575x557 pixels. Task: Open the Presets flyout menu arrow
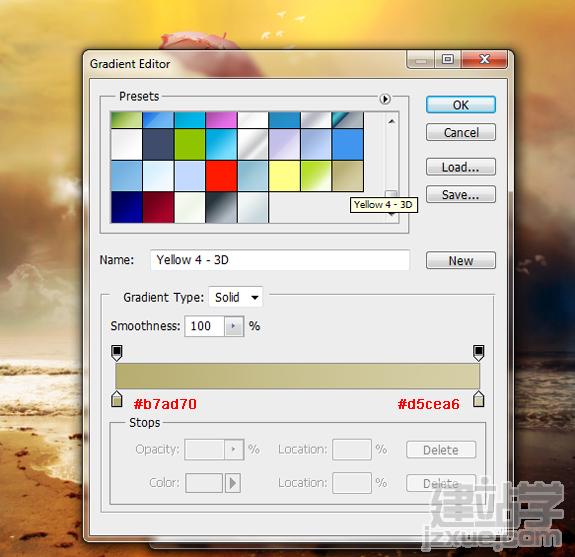[385, 99]
